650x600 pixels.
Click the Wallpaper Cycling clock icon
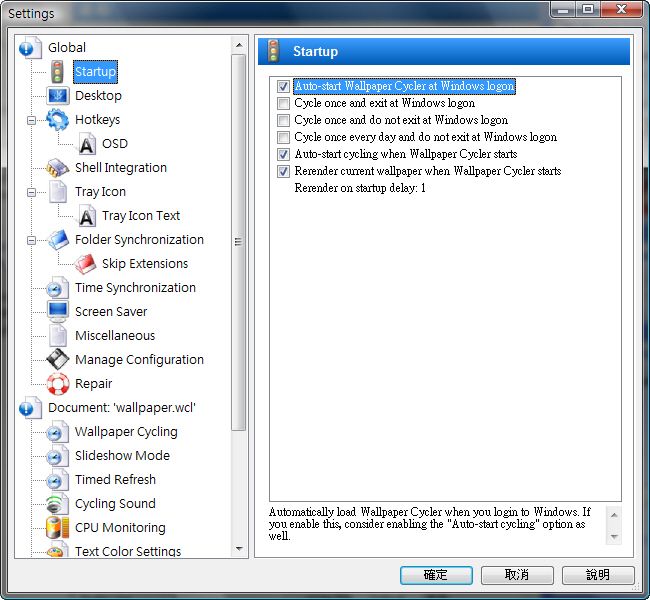58,432
